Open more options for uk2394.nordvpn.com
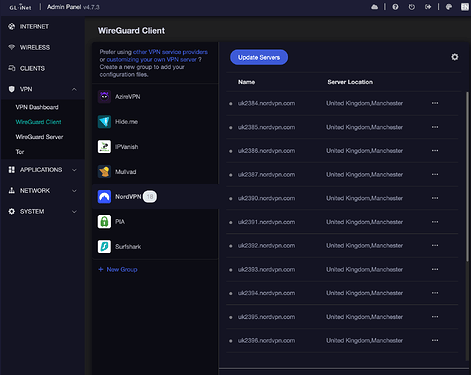471x375 pixels. (435, 293)
